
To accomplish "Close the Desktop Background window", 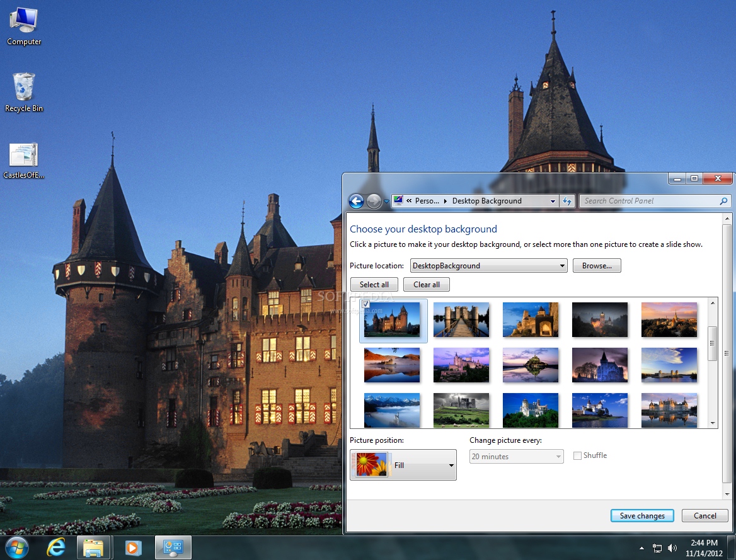I will (718, 178).
